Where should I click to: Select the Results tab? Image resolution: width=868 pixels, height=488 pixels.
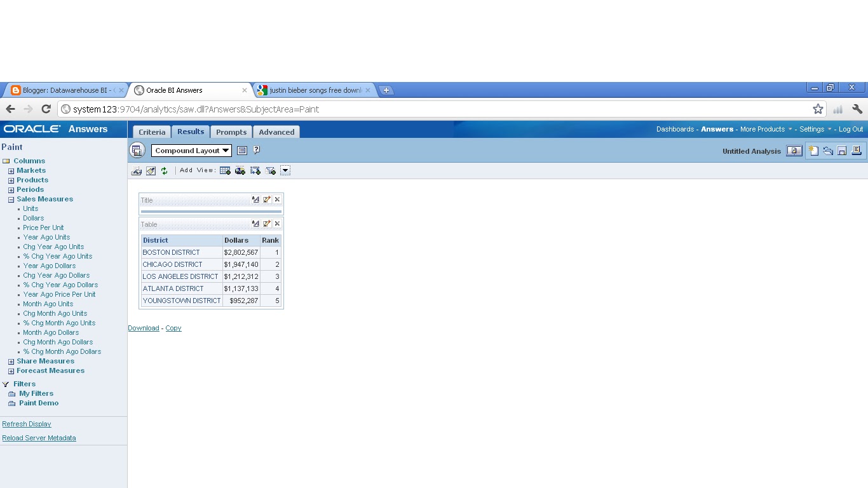pyautogui.click(x=191, y=132)
